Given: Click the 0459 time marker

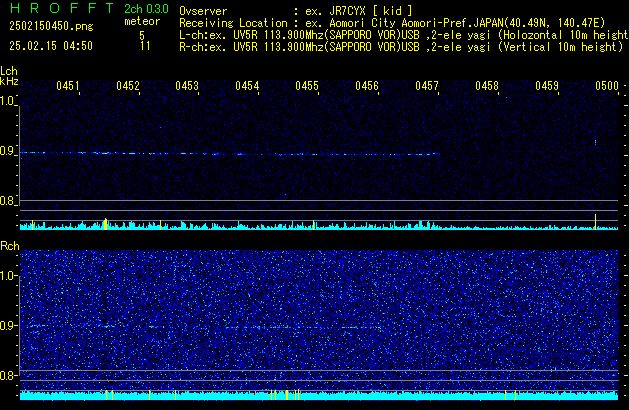Looking at the screenshot, I should coord(547,86).
